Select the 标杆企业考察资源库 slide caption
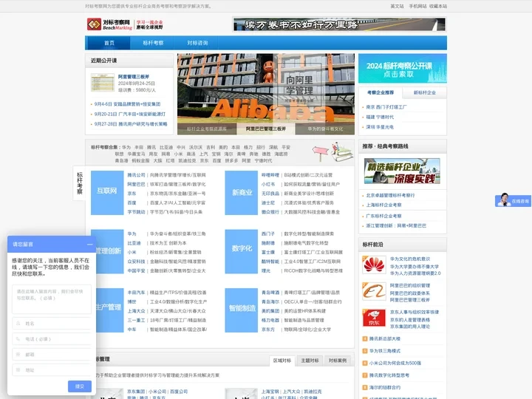Screen dimensions: 532x399 [207, 129]
